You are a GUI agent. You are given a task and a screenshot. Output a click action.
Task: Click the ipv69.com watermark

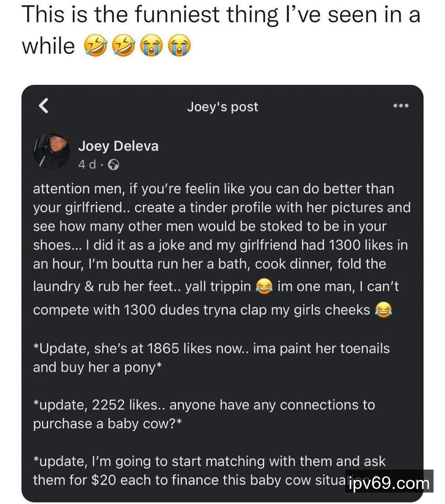pos(389,483)
